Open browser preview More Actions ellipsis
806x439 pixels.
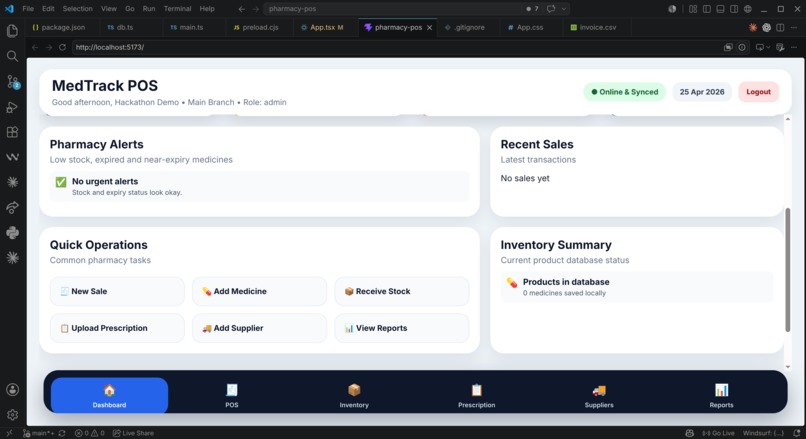point(794,47)
